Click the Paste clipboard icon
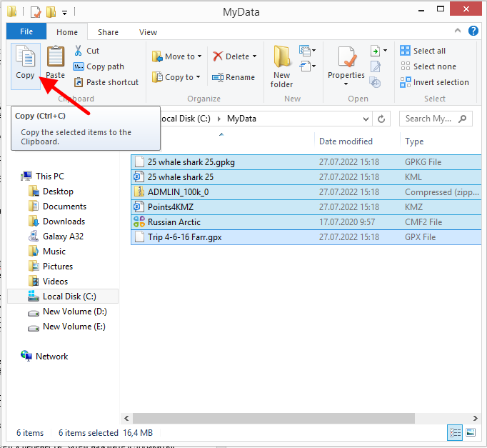Image resolution: width=487 pixels, height=448 pixels. click(55, 57)
